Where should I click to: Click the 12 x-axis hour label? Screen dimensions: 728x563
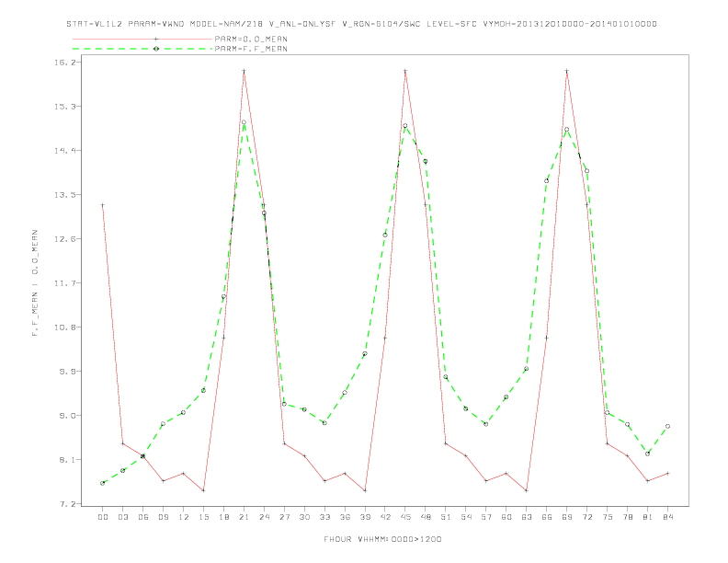tap(184, 517)
